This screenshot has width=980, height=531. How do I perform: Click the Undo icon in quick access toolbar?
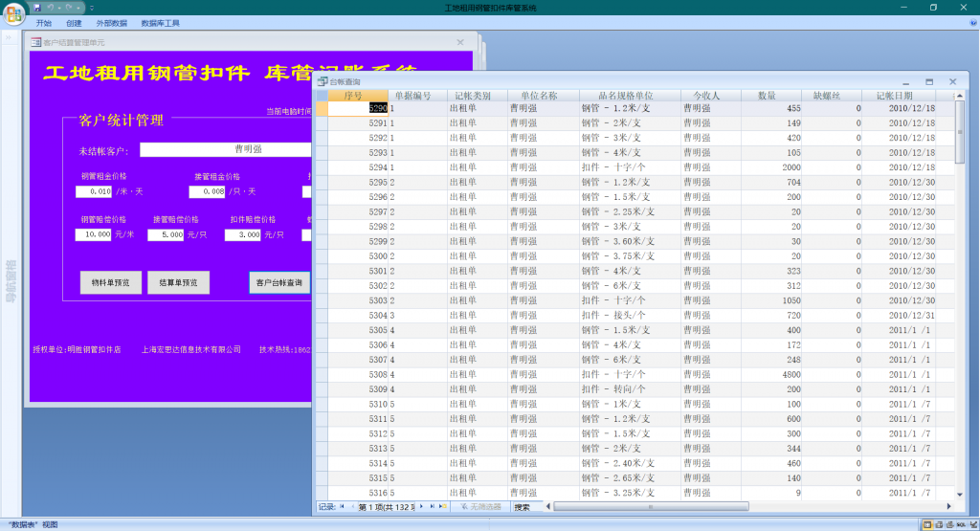click(x=52, y=8)
